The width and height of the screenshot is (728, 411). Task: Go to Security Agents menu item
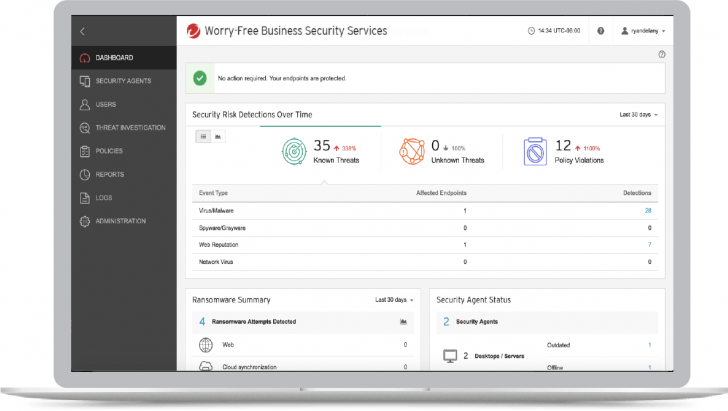[x=124, y=81]
